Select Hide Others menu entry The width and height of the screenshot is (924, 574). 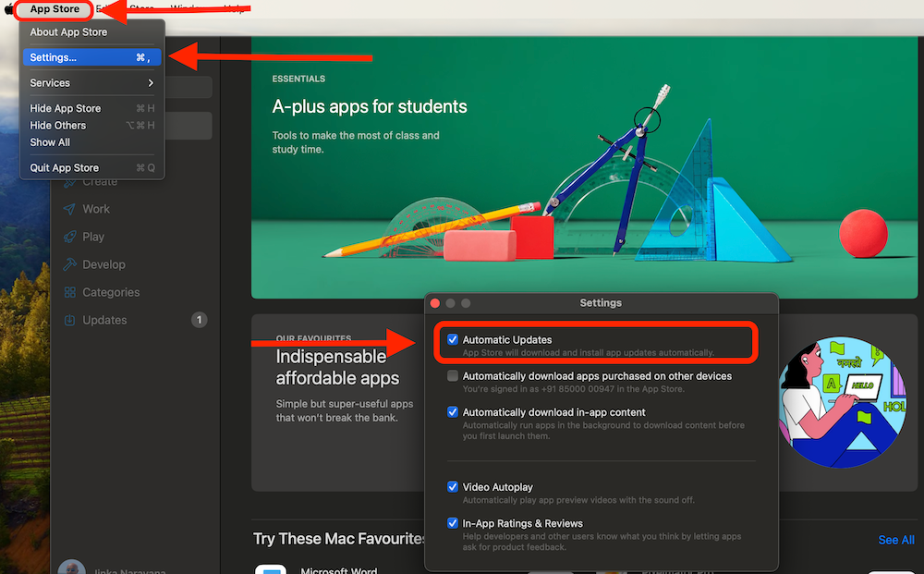91,126
